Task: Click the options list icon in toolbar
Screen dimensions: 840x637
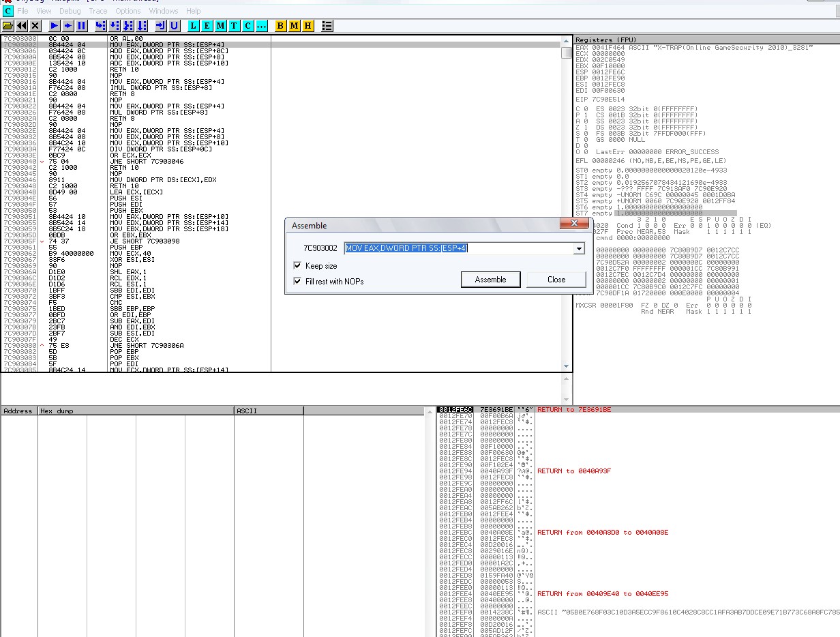Action: (x=327, y=26)
